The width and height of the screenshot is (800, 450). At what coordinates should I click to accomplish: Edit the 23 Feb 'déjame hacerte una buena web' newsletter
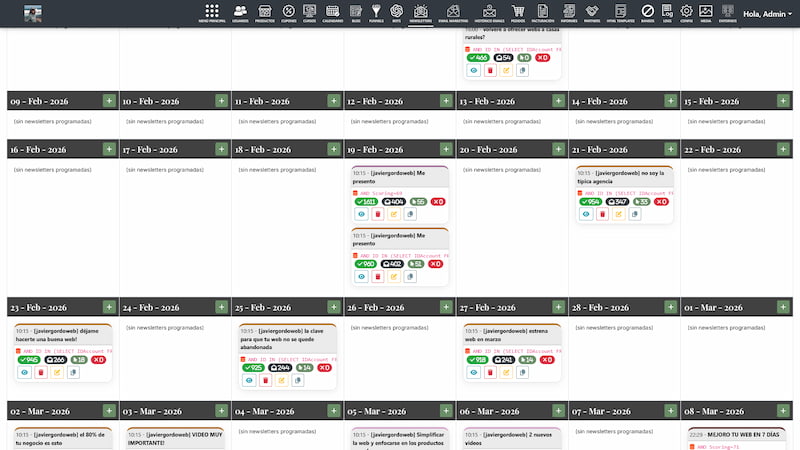58,372
